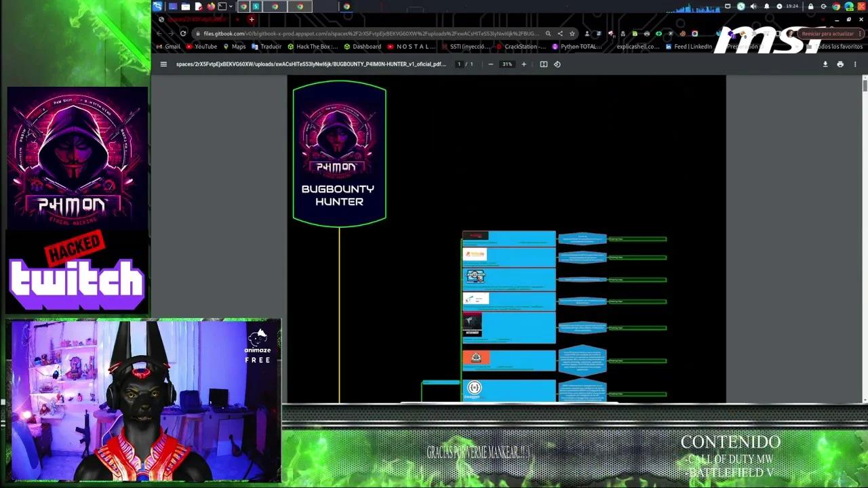Click the fit to page icon
The height and width of the screenshot is (488, 868).
point(543,64)
